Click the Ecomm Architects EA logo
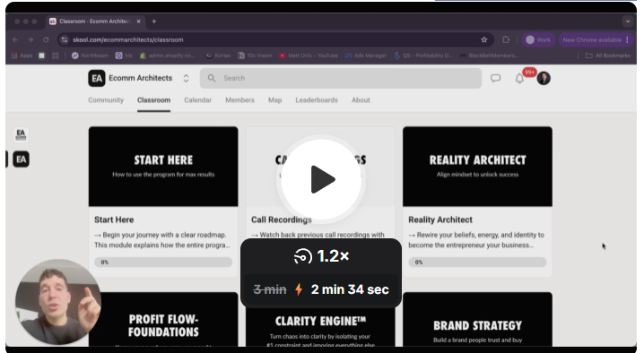The image size is (644, 353). [97, 78]
